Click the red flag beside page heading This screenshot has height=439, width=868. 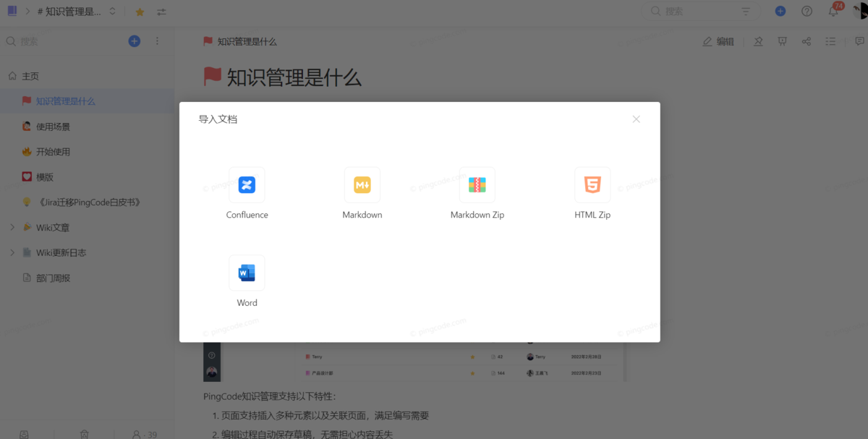[x=213, y=77]
